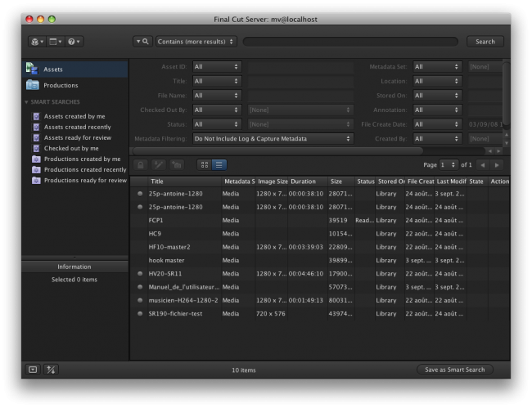
Task: Select Assets in the sidebar
Action: [x=75, y=69]
